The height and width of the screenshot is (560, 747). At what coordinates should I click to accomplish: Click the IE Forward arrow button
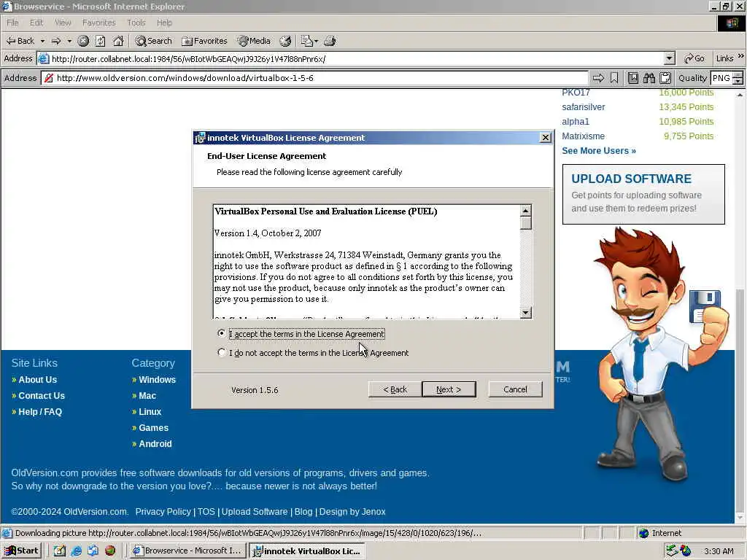point(56,41)
